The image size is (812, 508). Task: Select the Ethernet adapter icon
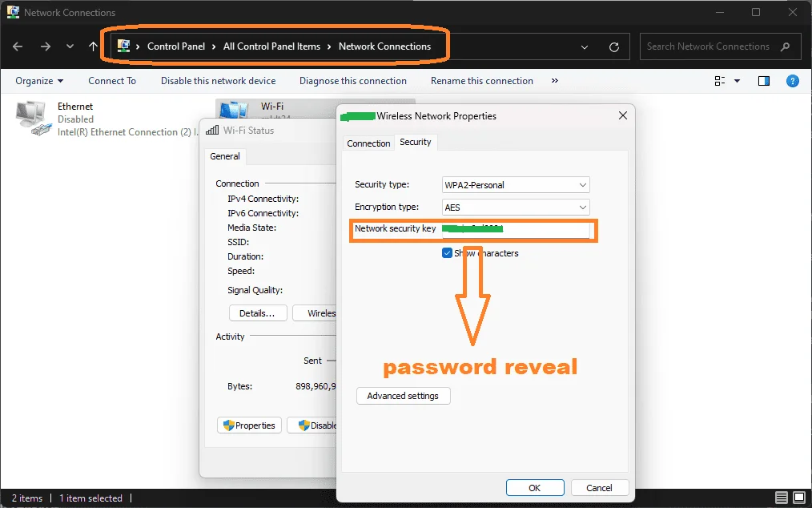coord(34,119)
